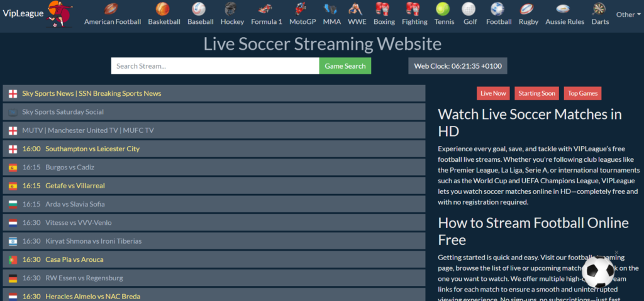The image size is (644, 301).
Task: Select the WWE wrestlers icon
Action: [355, 9]
